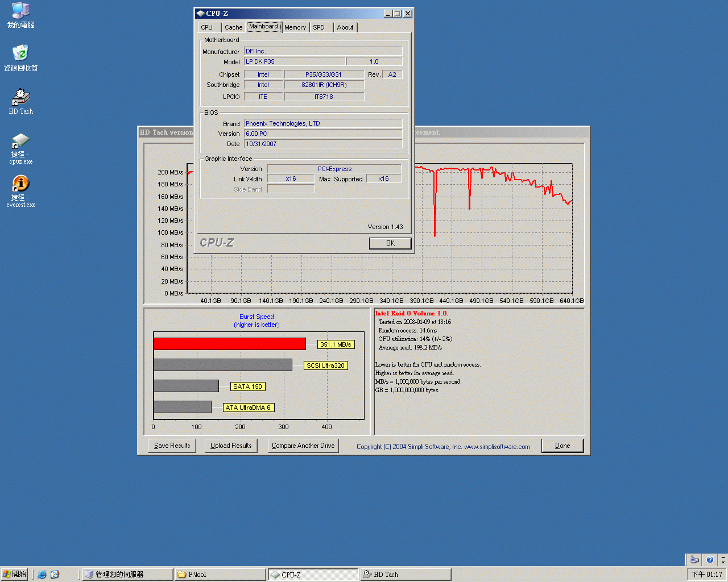Click Upload Results button

231,446
